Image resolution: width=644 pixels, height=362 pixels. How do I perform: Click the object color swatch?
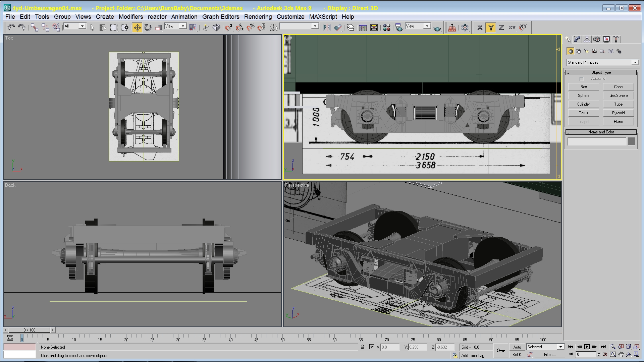click(x=631, y=141)
